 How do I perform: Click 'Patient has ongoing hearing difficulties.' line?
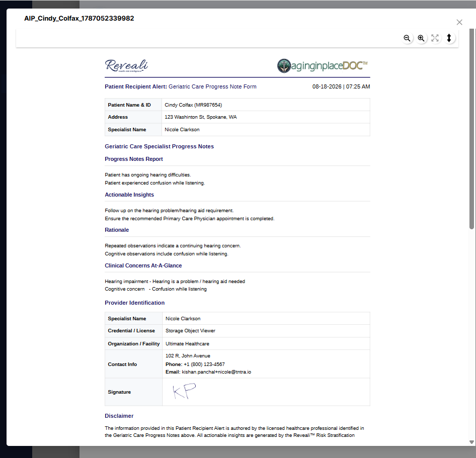148,175
